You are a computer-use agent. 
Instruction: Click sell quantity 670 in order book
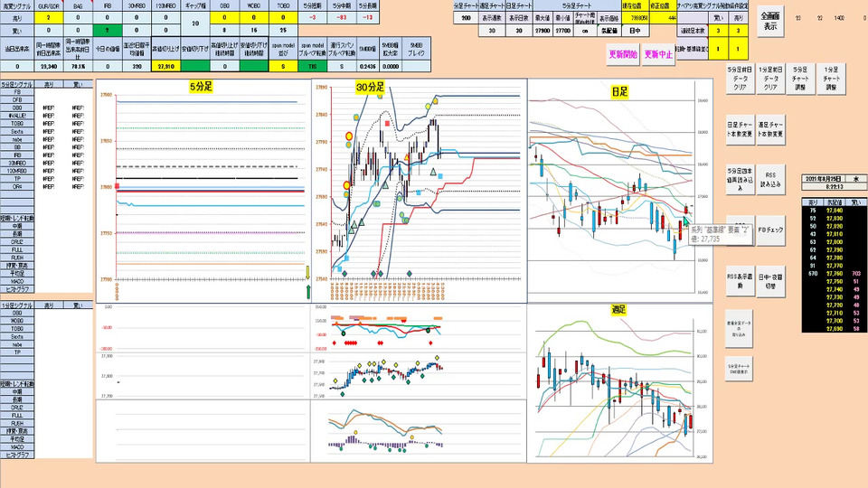pyautogui.click(x=812, y=274)
